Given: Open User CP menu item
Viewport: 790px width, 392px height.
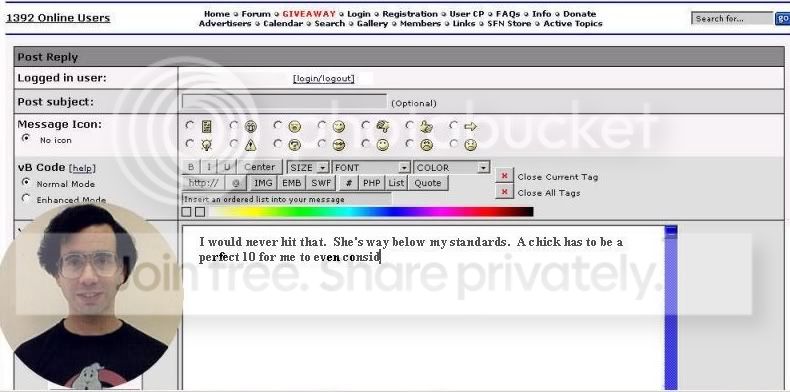Looking at the screenshot, I should (x=467, y=14).
